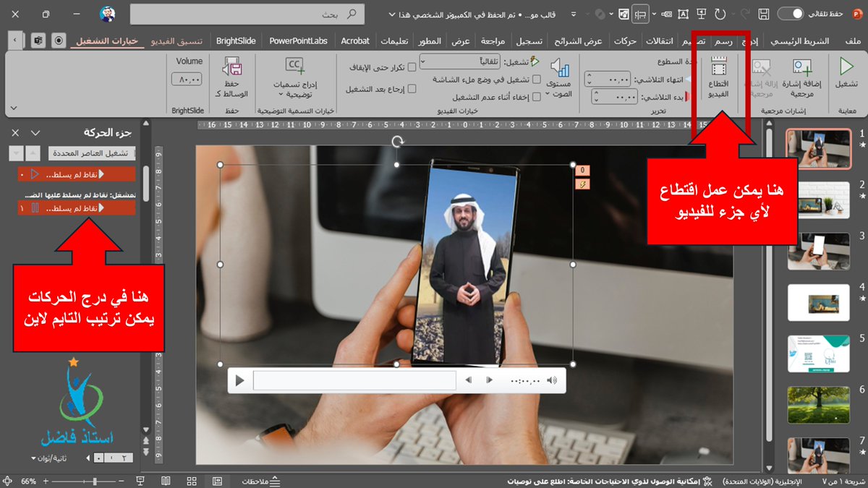
Task: Click the align objects icon in quick access toolbar
Action: pos(640,14)
